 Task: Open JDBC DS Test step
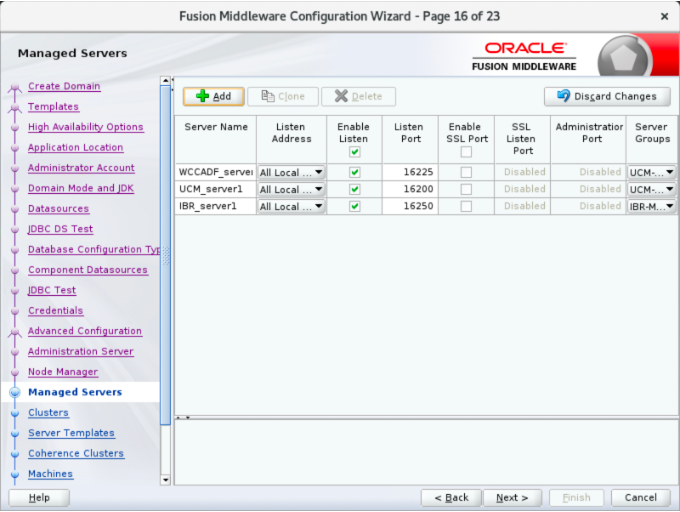tap(60, 228)
